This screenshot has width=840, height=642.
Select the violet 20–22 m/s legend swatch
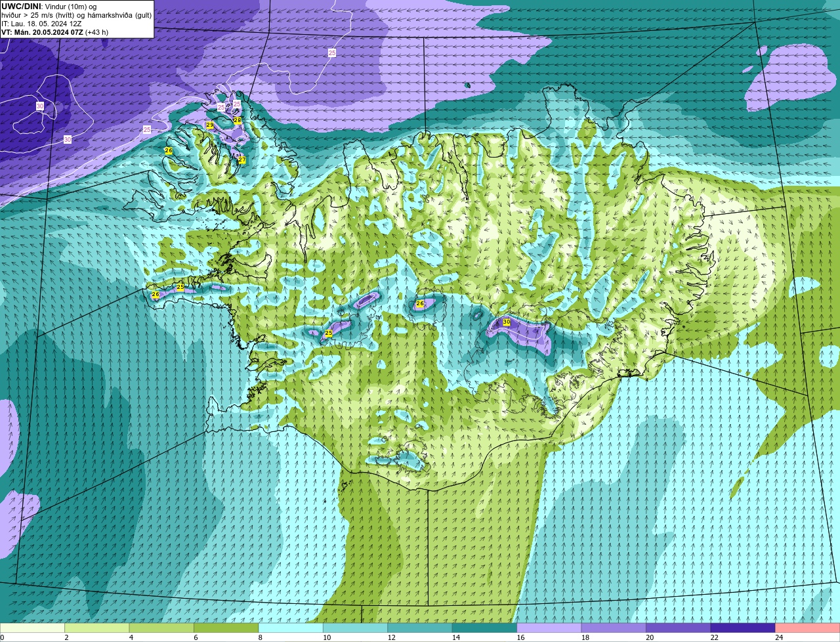[x=679, y=628]
